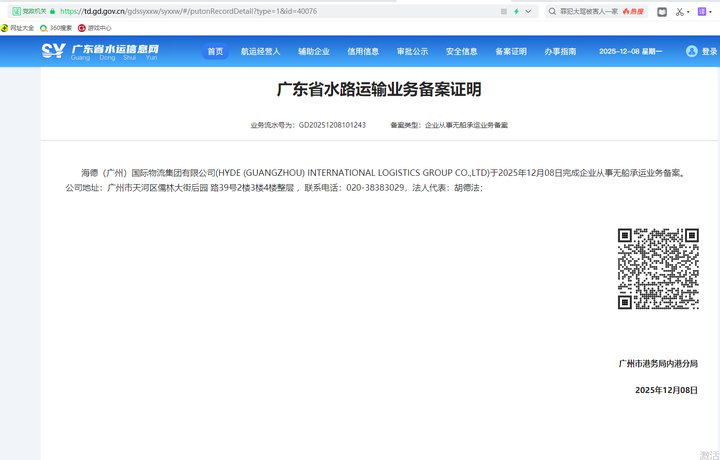The height and width of the screenshot is (460, 720).
Task: Click the dark gray extension icon in toolbar
Action: pyautogui.click(x=661, y=11)
